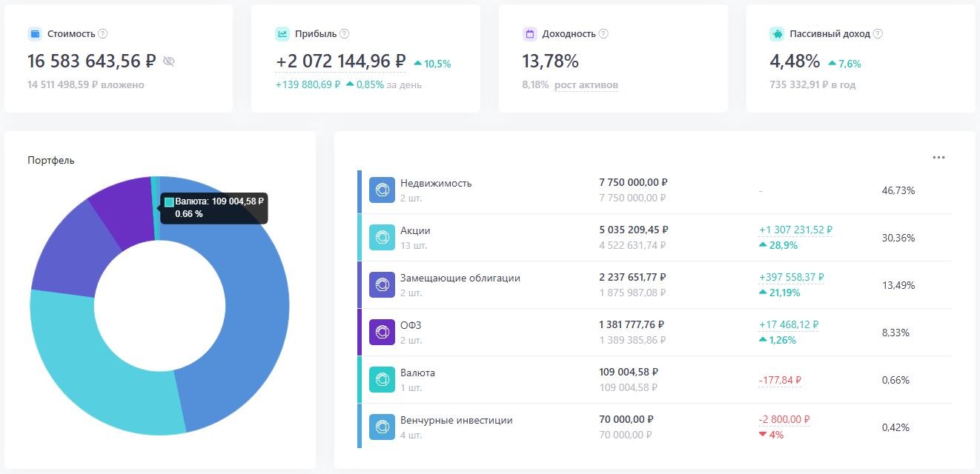Open the Валюта asset row

(655, 380)
